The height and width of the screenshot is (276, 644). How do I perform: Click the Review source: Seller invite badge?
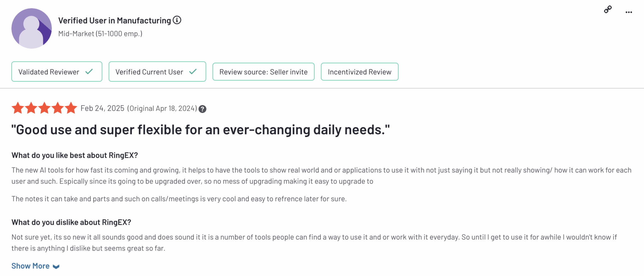pyautogui.click(x=263, y=72)
